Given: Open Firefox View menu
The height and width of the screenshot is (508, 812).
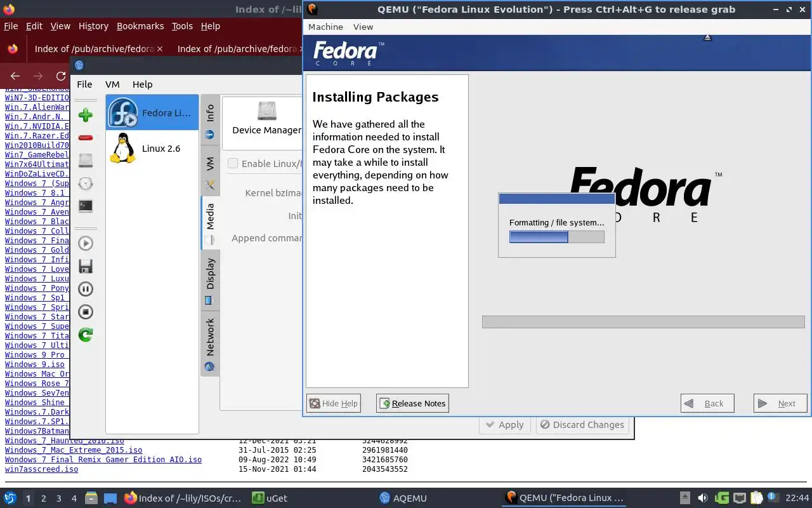Looking at the screenshot, I should point(60,26).
